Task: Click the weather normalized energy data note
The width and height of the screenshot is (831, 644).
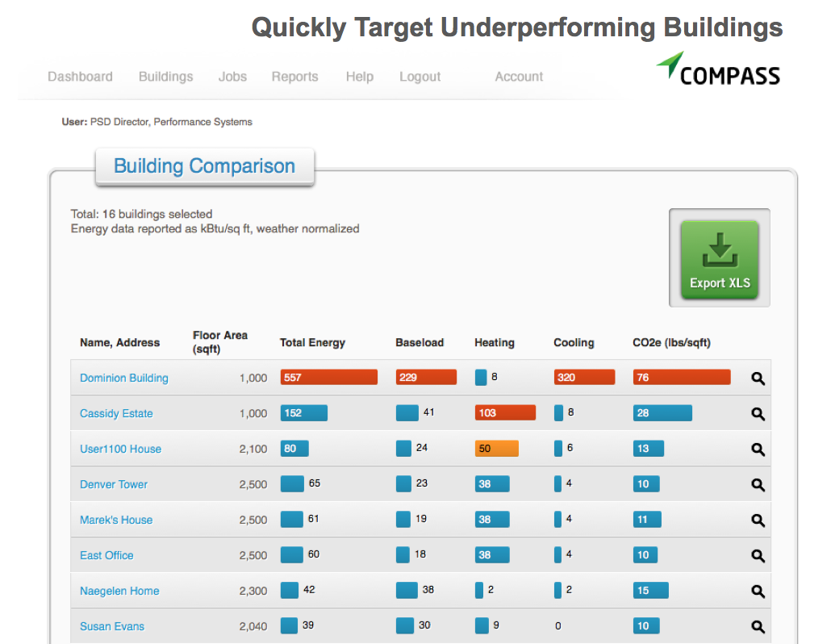Action: click(215, 229)
